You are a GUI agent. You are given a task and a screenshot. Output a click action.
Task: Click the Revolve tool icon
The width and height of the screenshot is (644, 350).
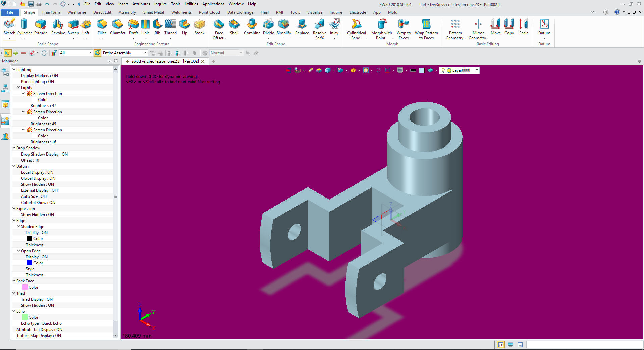58,27
